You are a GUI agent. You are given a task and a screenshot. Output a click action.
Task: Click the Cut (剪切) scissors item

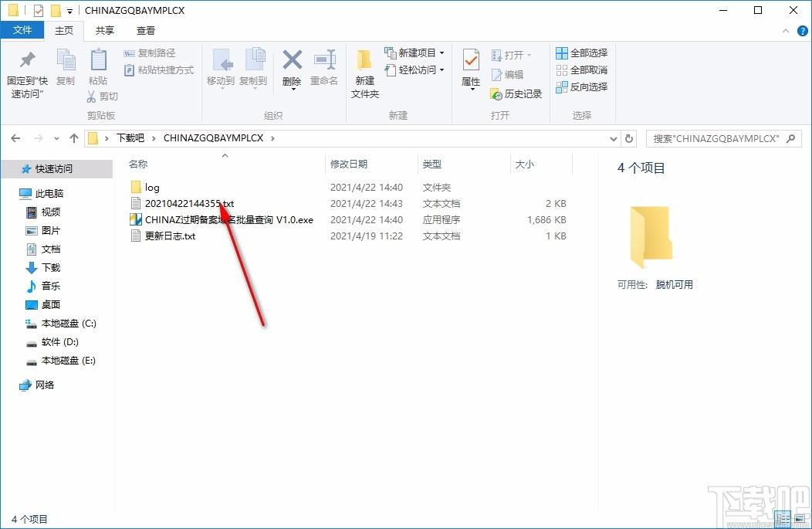pyautogui.click(x=103, y=97)
